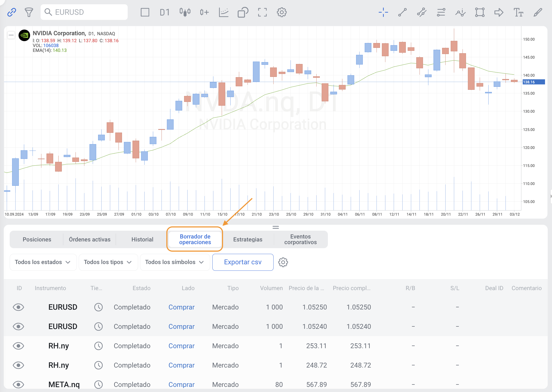
Task: Click the Exportar csv button
Action: [x=243, y=262]
